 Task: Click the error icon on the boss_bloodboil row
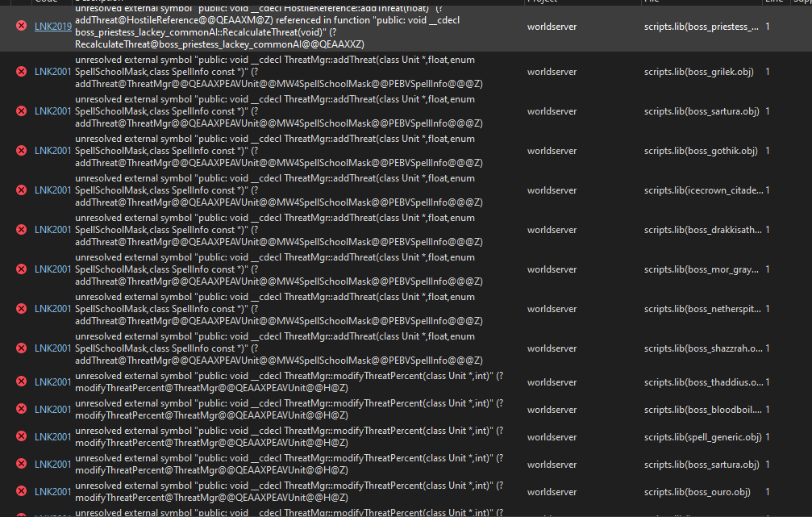(21, 409)
